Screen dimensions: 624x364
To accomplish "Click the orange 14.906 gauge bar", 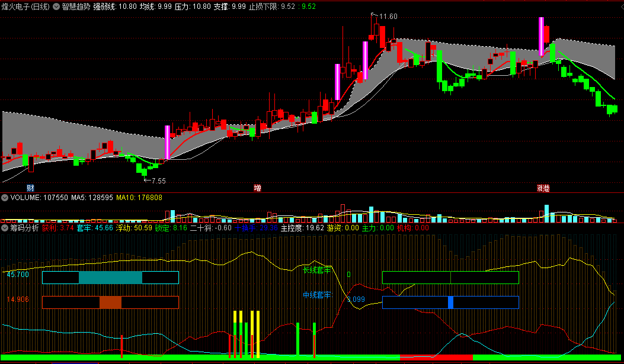I will pos(110,302).
